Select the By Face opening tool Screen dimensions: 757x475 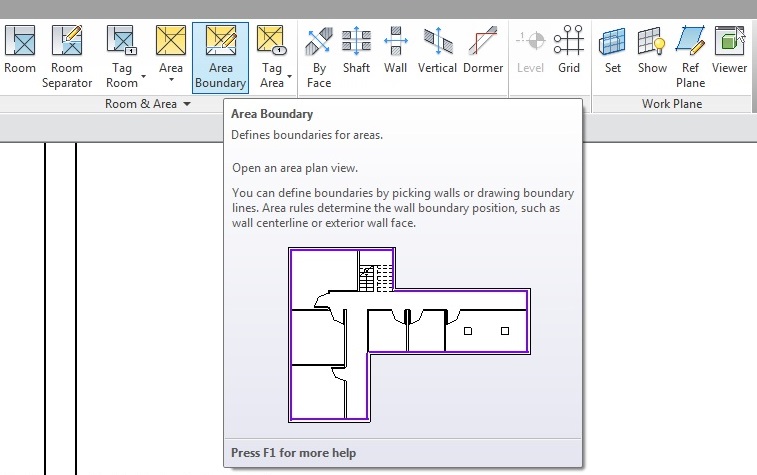(x=319, y=56)
